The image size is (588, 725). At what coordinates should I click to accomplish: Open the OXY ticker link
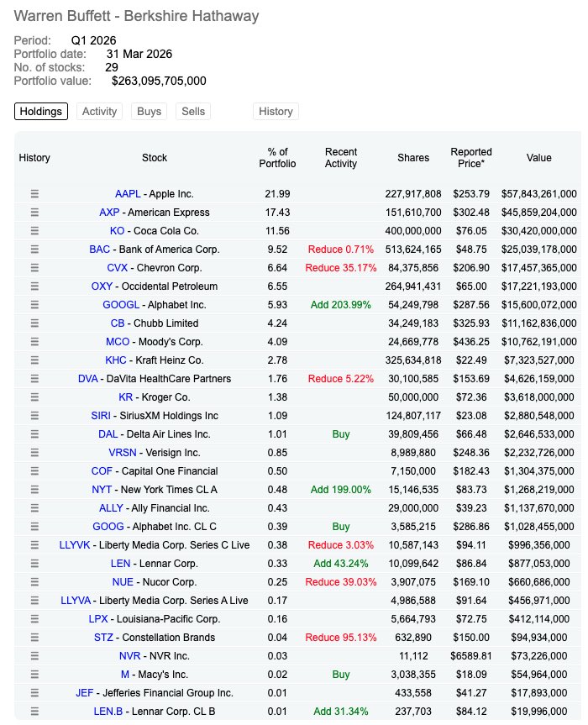[x=102, y=286]
